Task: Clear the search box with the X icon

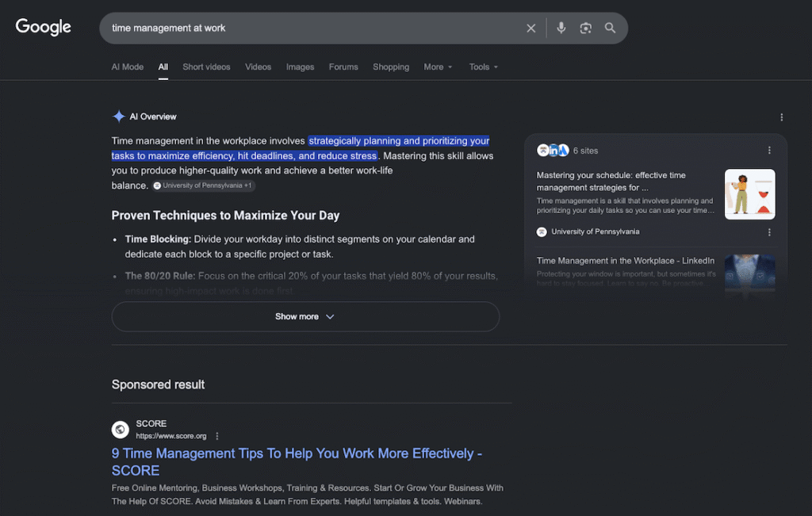Action: click(530, 29)
